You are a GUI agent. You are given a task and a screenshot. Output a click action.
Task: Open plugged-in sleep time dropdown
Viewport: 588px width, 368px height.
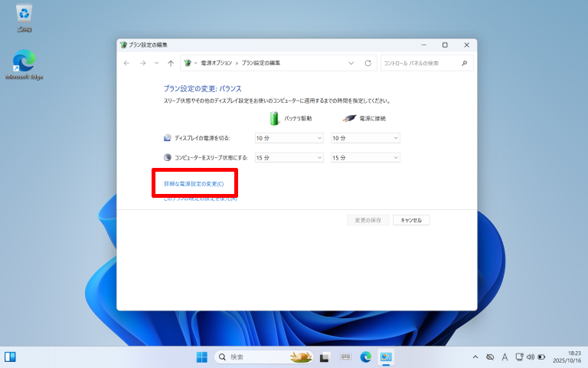[365, 157]
